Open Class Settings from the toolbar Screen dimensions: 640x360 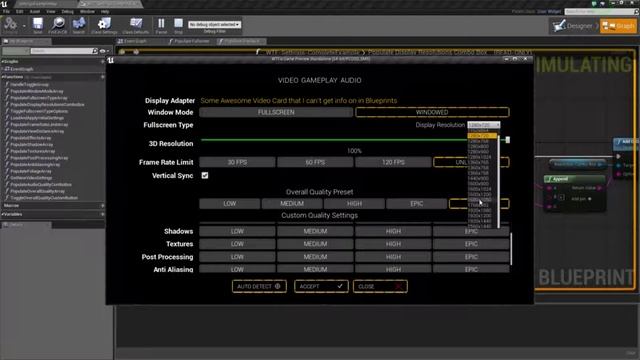click(x=104, y=24)
